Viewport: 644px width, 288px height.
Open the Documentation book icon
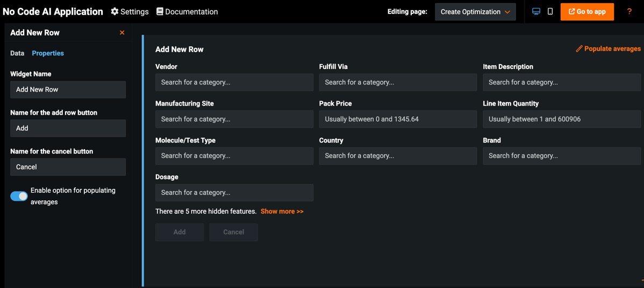click(x=160, y=11)
